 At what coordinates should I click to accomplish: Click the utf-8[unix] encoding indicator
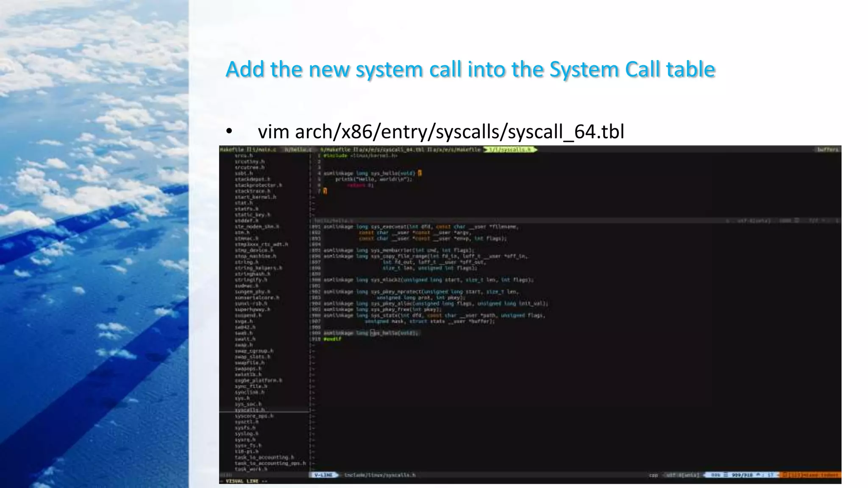(x=682, y=475)
